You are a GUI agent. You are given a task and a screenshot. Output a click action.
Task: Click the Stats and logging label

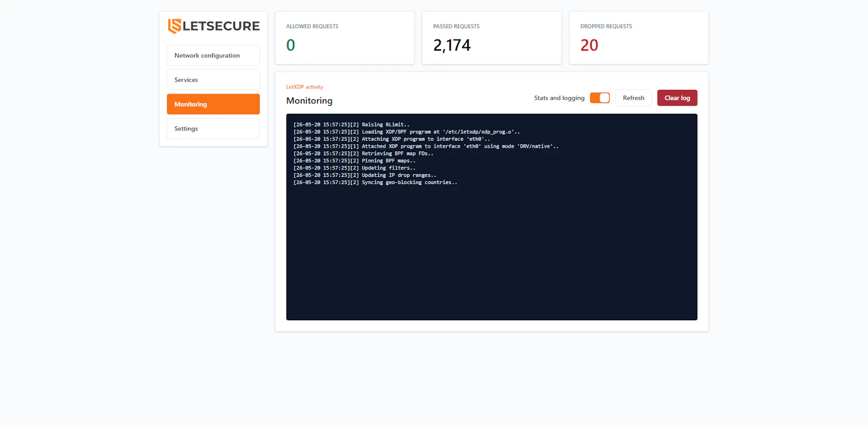559,98
